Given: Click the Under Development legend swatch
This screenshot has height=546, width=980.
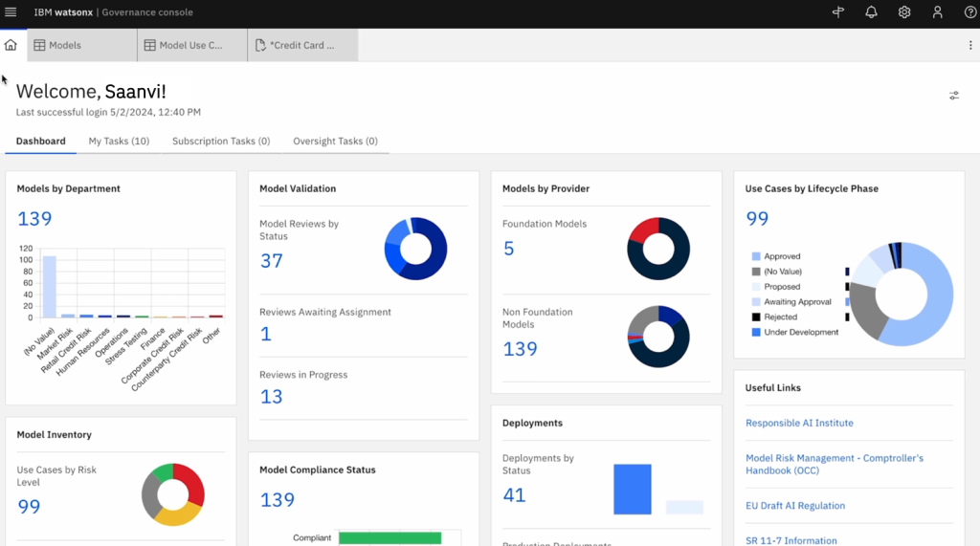Looking at the screenshot, I should 756,333.
